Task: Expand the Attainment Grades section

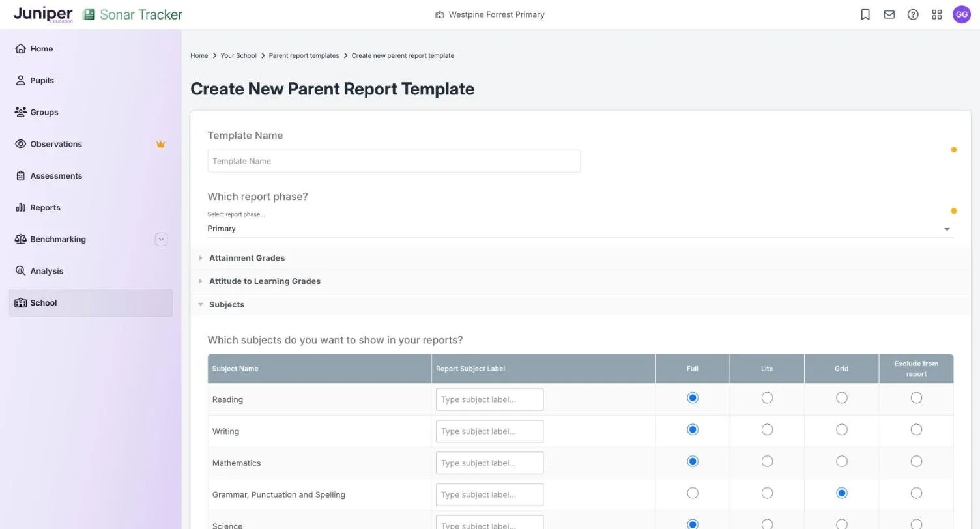Action: (581, 258)
